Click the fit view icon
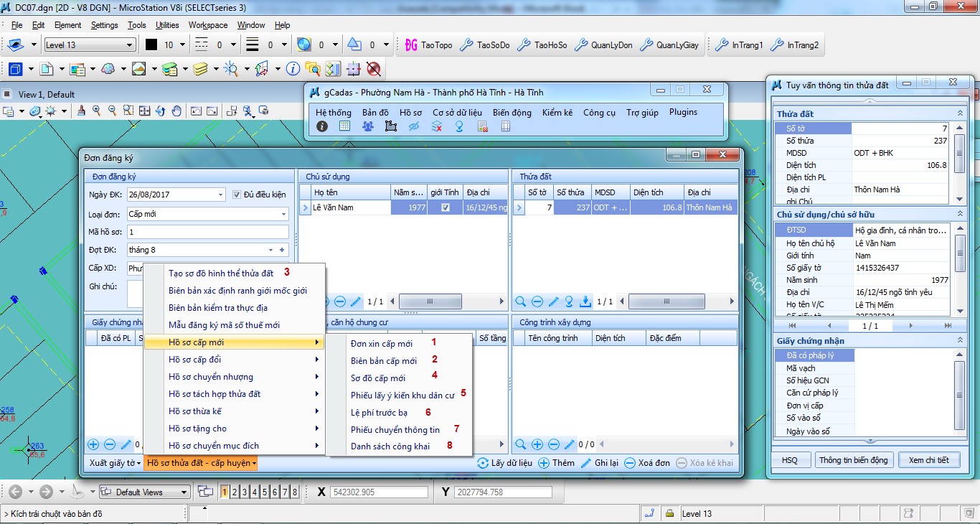This screenshot has height=524, width=980. [144, 111]
